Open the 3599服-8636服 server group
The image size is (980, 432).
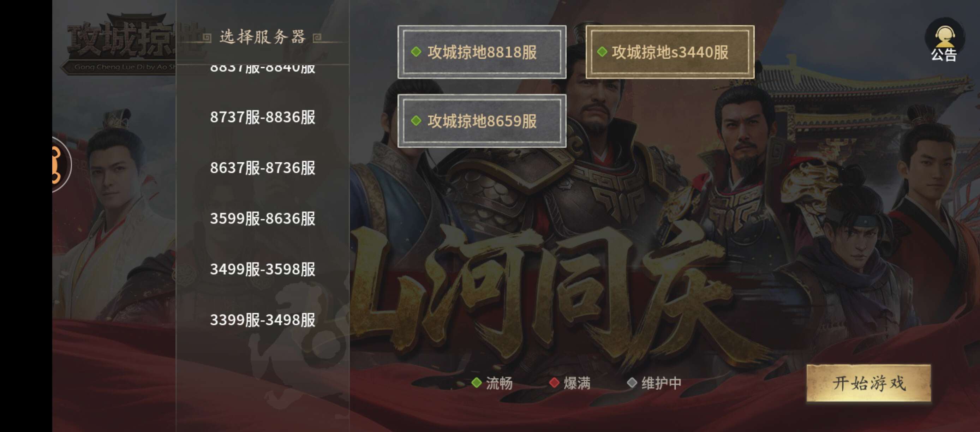263,219
